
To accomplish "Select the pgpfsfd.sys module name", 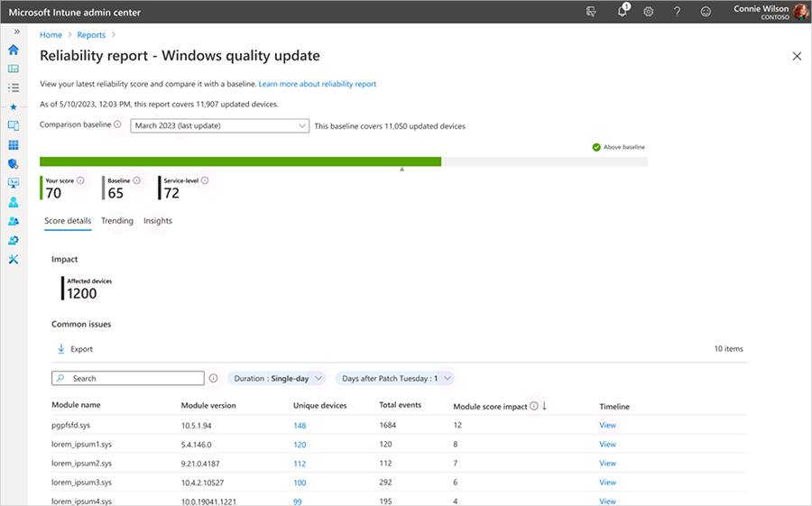I will tap(71, 425).
